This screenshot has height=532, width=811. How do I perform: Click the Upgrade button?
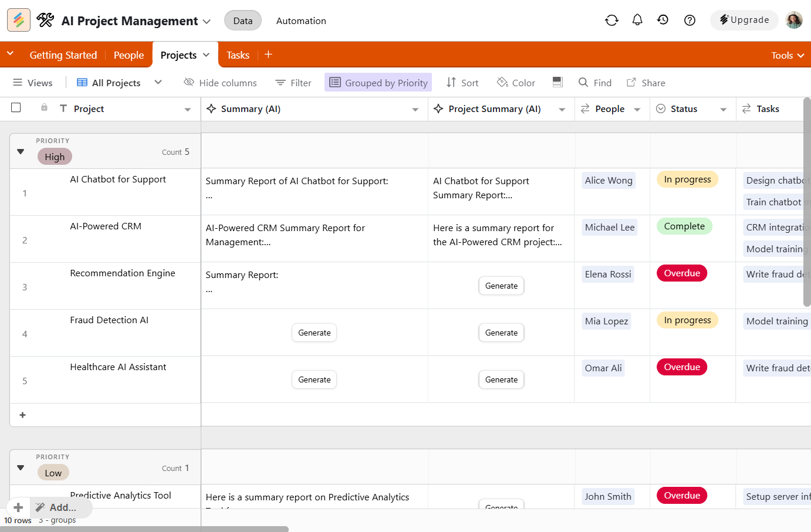click(744, 20)
